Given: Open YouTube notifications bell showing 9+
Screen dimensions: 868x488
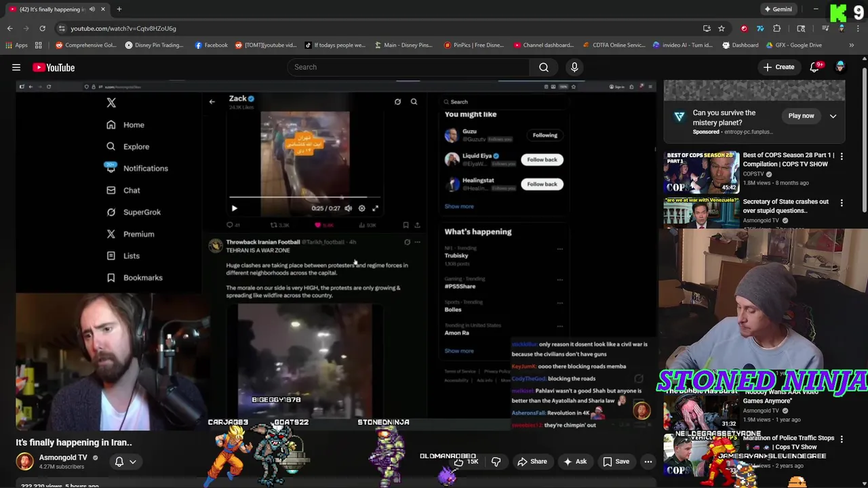Looking at the screenshot, I should [x=816, y=67].
